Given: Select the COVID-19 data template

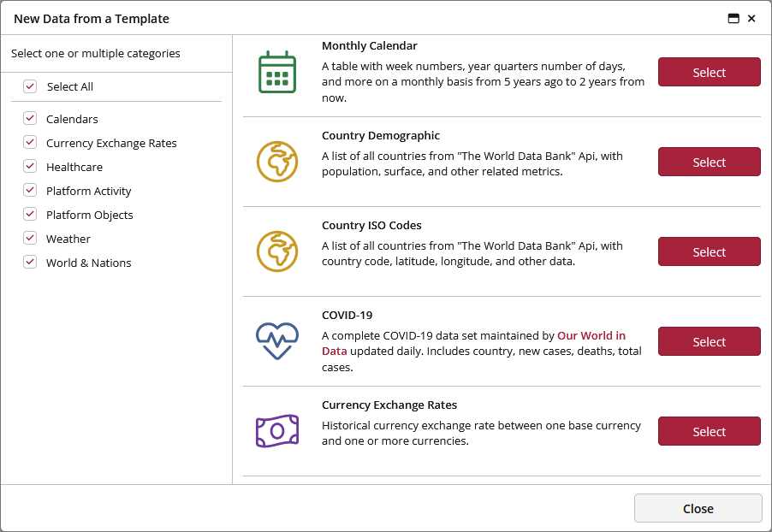Looking at the screenshot, I should coord(709,341).
